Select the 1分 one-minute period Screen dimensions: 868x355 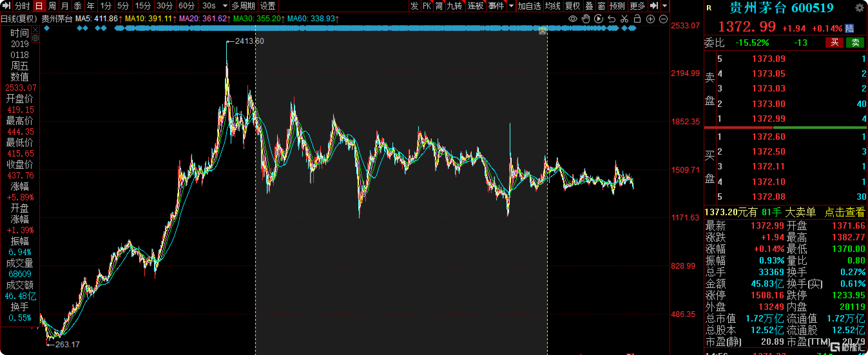pyautogui.click(x=106, y=6)
